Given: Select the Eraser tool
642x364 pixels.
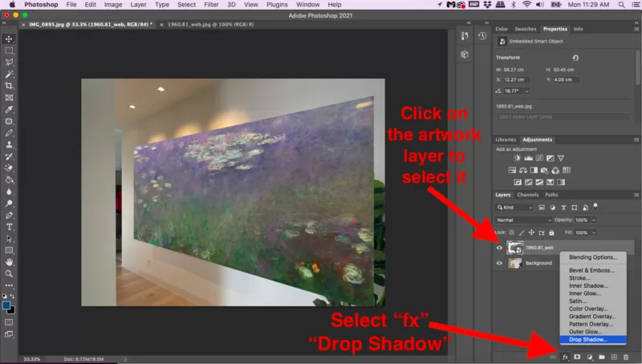Looking at the screenshot, I should point(9,168).
